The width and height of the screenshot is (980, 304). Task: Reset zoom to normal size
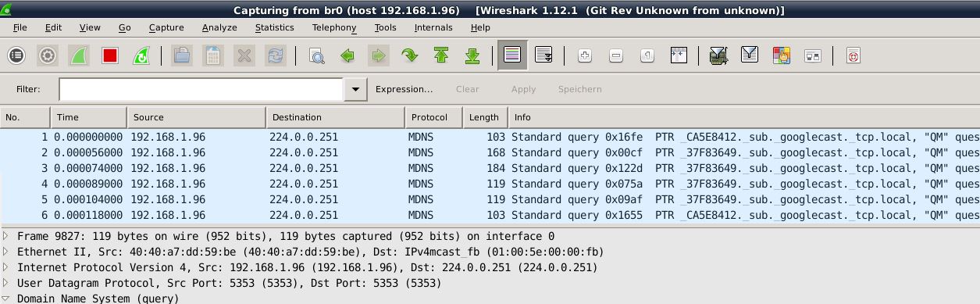pos(647,55)
